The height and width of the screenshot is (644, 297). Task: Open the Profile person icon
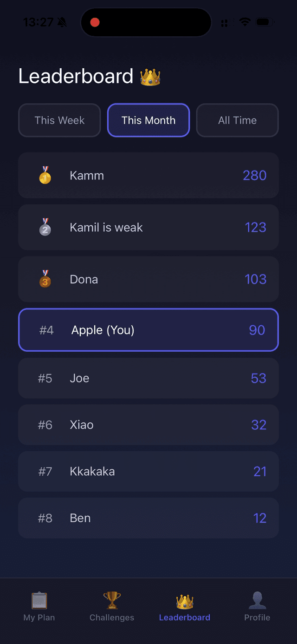pyautogui.click(x=257, y=600)
